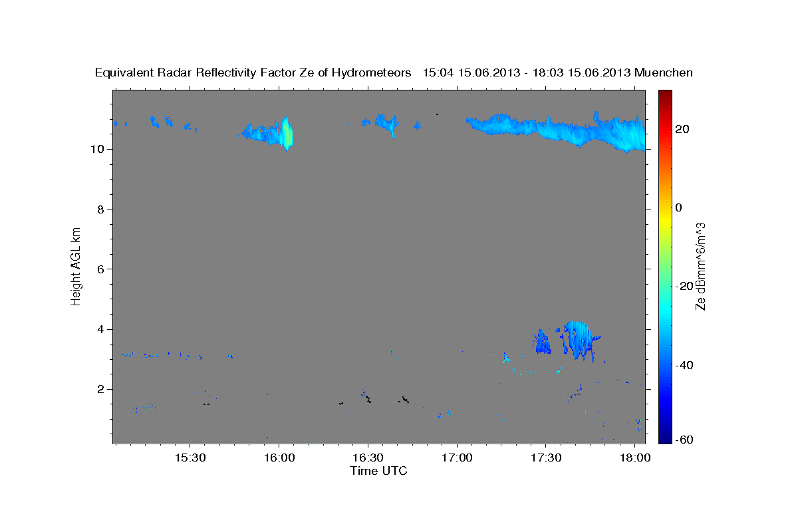Screen dimensions: 798x532
Task: Click the dark red top of the colorbar
Action: point(664,95)
